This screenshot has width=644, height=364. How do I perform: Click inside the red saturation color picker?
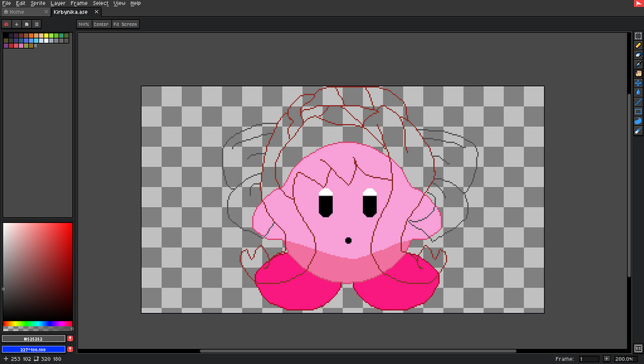coord(38,272)
